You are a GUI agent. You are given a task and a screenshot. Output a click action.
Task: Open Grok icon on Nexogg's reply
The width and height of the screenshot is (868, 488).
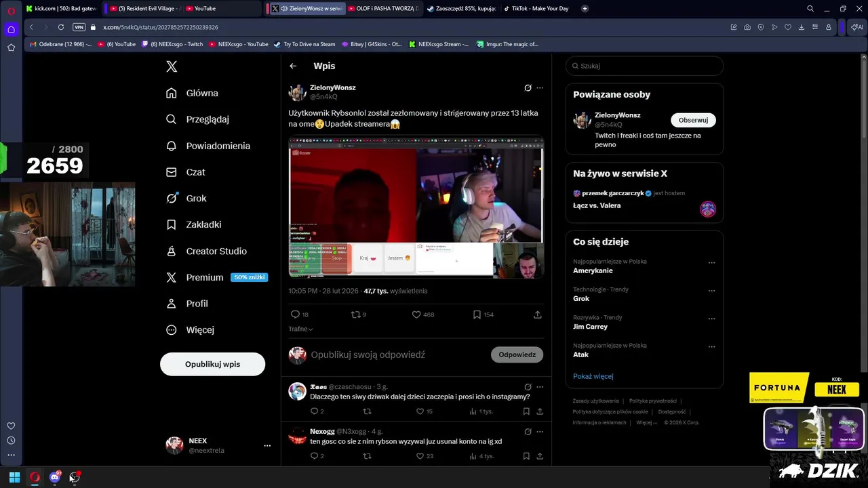(x=528, y=431)
